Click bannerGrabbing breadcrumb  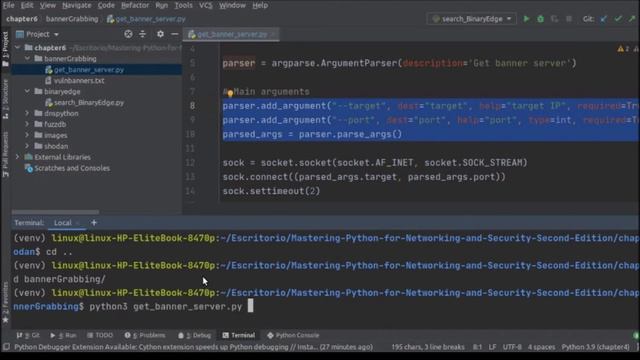pos(72,19)
